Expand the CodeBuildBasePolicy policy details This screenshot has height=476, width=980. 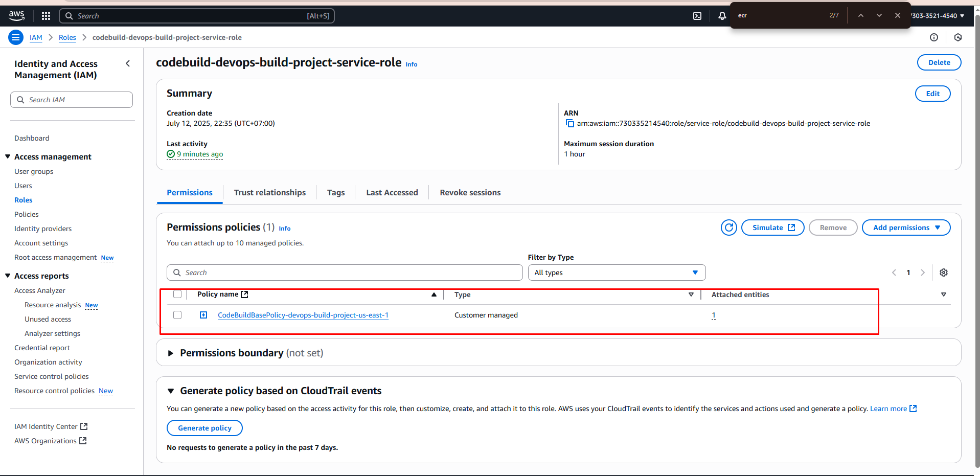point(203,315)
